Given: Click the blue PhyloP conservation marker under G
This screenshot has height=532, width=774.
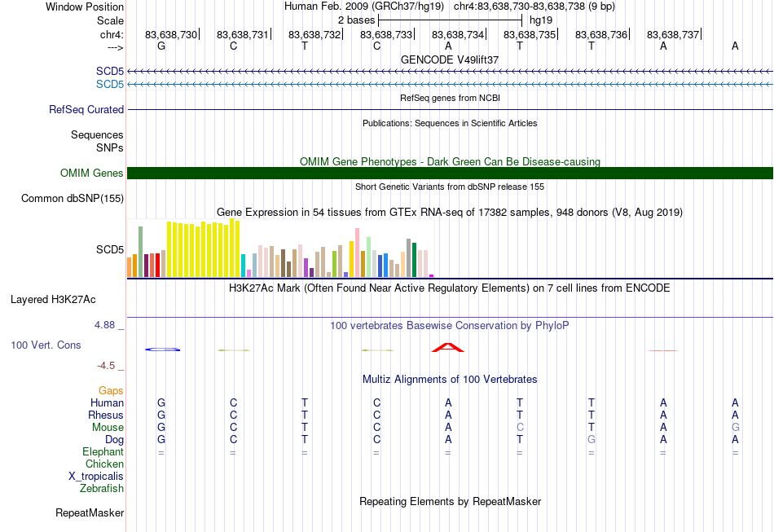Looking at the screenshot, I should (162, 350).
